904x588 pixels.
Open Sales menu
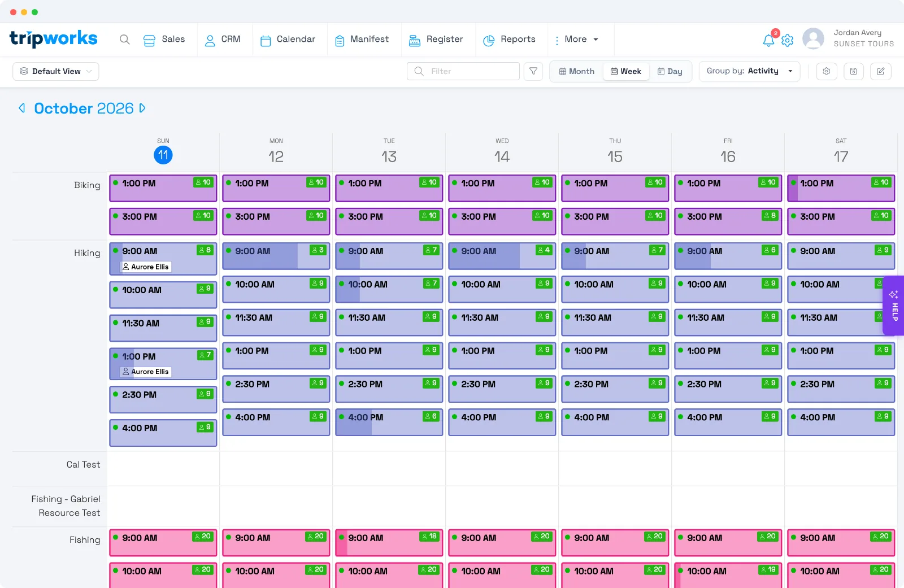(164, 40)
